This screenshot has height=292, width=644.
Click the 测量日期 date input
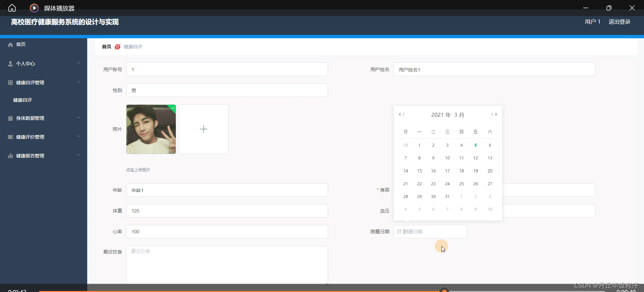tap(430, 232)
